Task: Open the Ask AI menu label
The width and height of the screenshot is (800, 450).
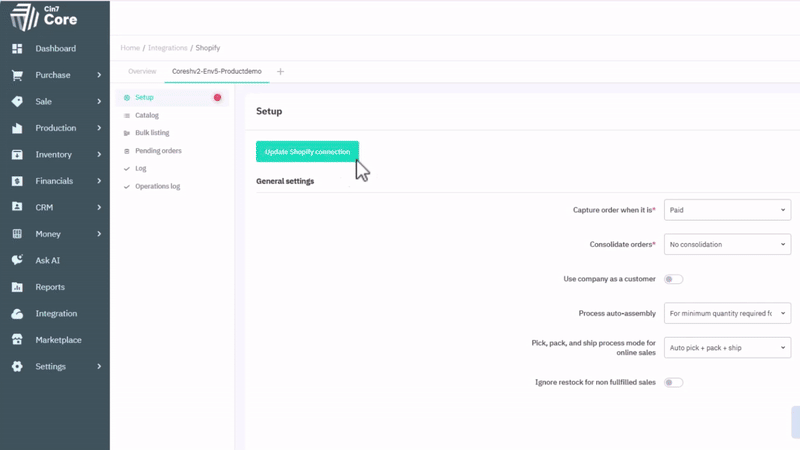Action: coord(47,260)
